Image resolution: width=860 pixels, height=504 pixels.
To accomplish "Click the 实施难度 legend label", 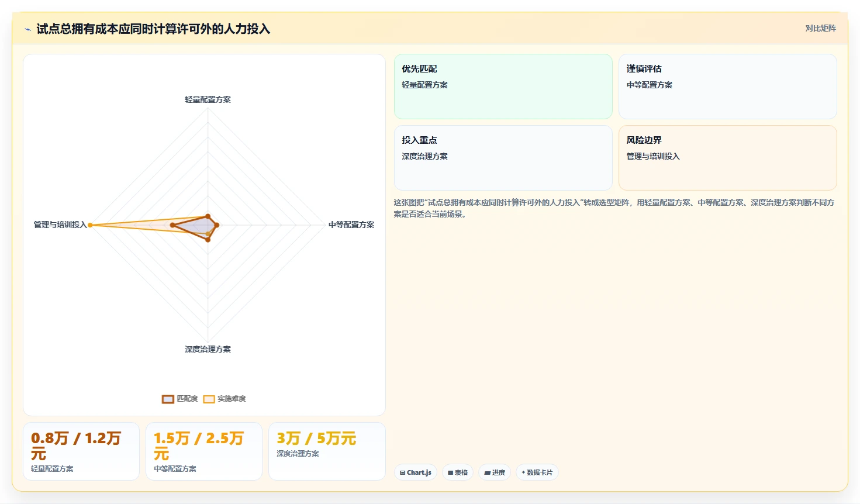I will coord(232,399).
